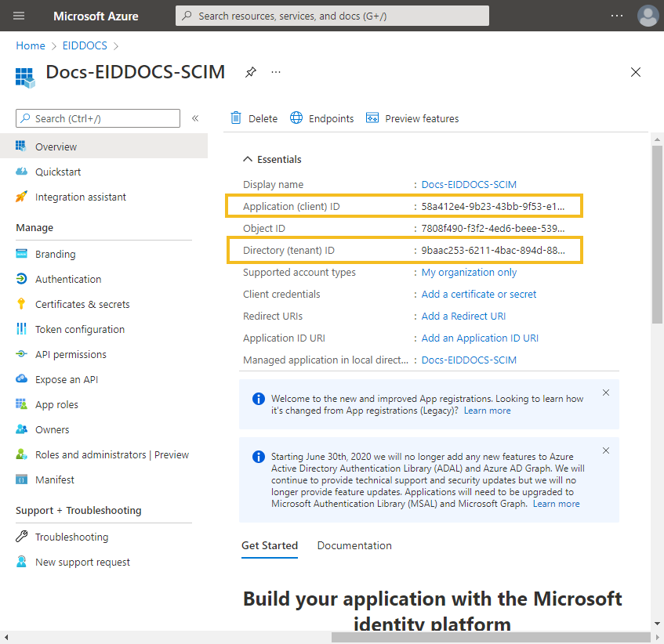664x644 pixels.
Task: Select API permissions in Manage menu
Action: [x=71, y=354]
